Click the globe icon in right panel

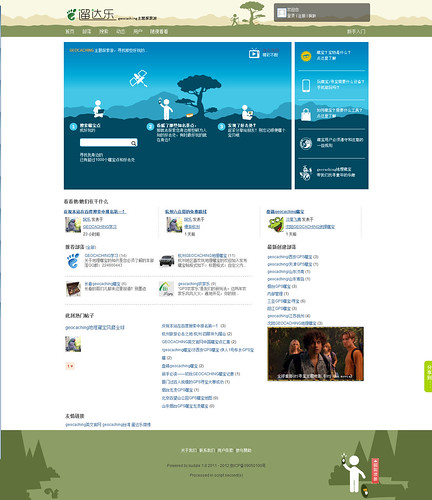point(306,143)
